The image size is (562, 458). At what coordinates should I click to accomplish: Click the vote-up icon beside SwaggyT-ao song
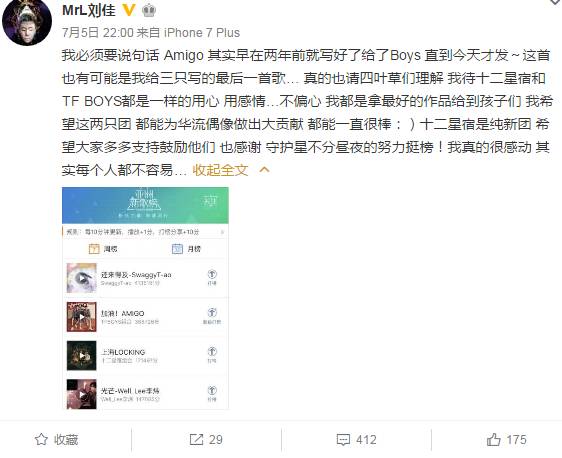[212, 277]
